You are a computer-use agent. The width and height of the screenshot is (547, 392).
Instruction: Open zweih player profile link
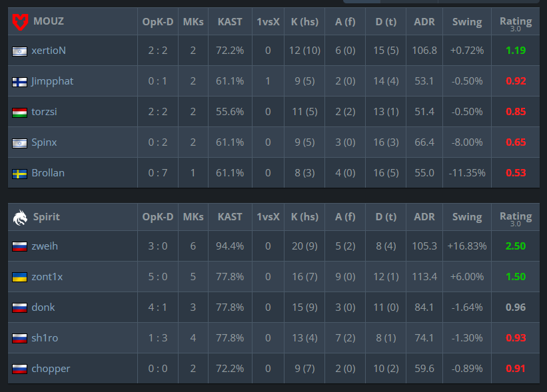[45, 246]
